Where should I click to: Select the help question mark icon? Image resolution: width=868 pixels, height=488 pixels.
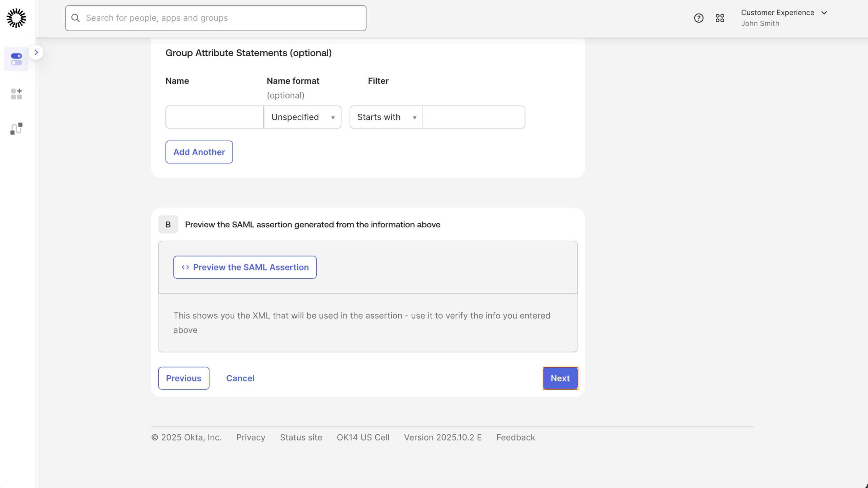coord(698,18)
